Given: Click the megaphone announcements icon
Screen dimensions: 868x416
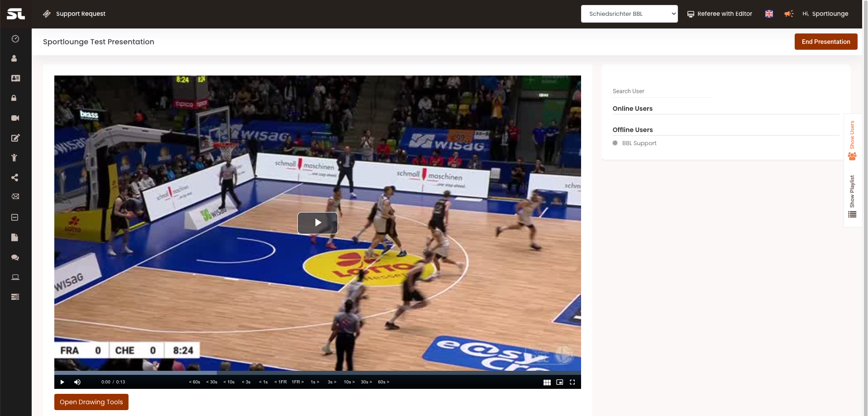Looking at the screenshot, I should point(789,14).
